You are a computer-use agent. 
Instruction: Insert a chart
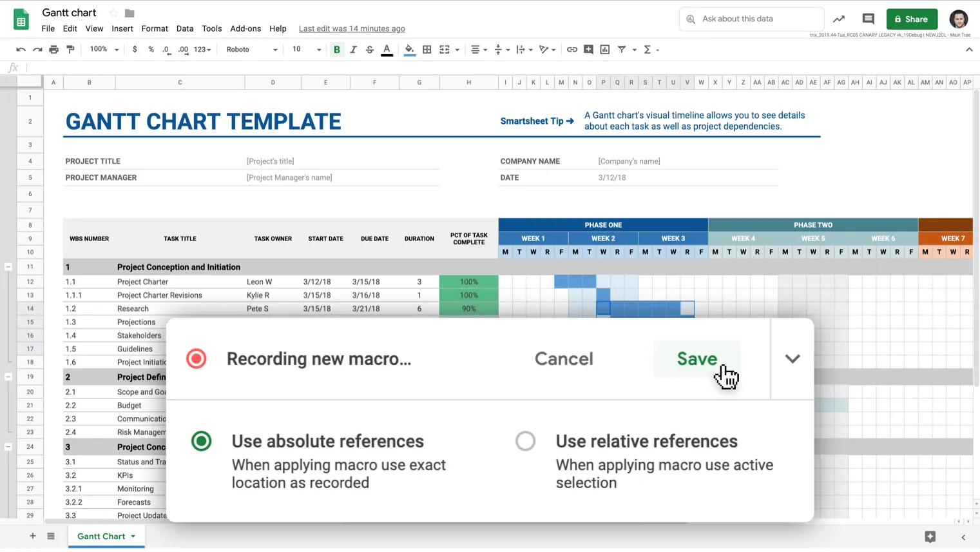point(605,50)
